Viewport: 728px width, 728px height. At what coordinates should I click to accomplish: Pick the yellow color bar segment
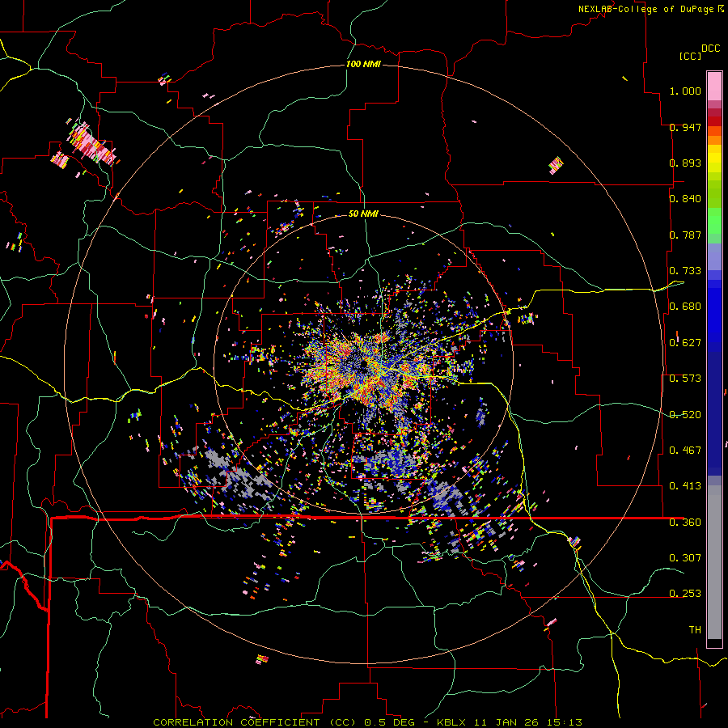(x=714, y=162)
